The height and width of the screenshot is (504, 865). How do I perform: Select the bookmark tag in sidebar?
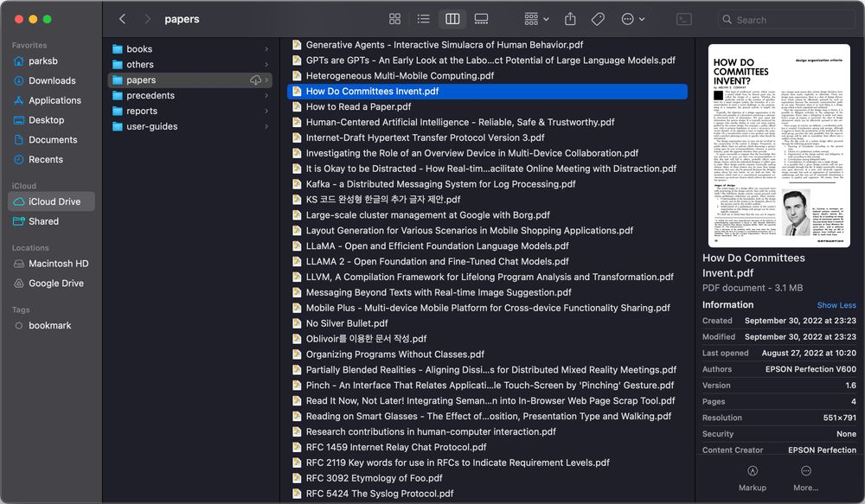(49, 325)
